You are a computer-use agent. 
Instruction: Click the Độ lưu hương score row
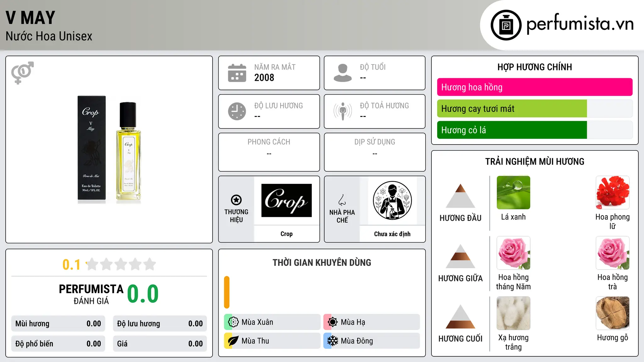(160, 324)
